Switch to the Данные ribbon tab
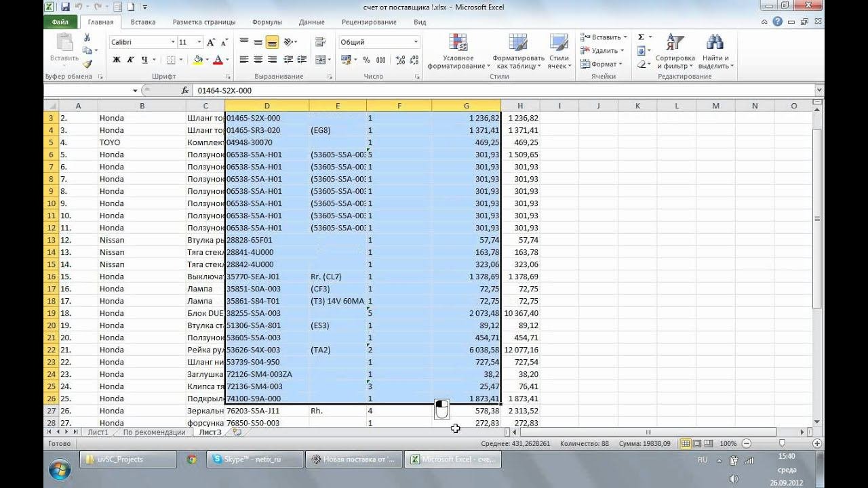Viewport: 868px width, 488px height. click(x=311, y=22)
